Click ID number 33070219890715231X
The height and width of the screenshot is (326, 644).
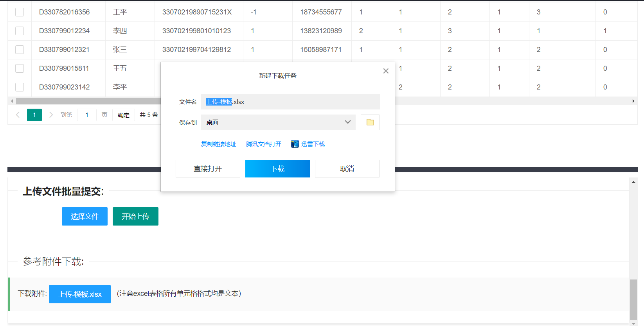tap(197, 12)
